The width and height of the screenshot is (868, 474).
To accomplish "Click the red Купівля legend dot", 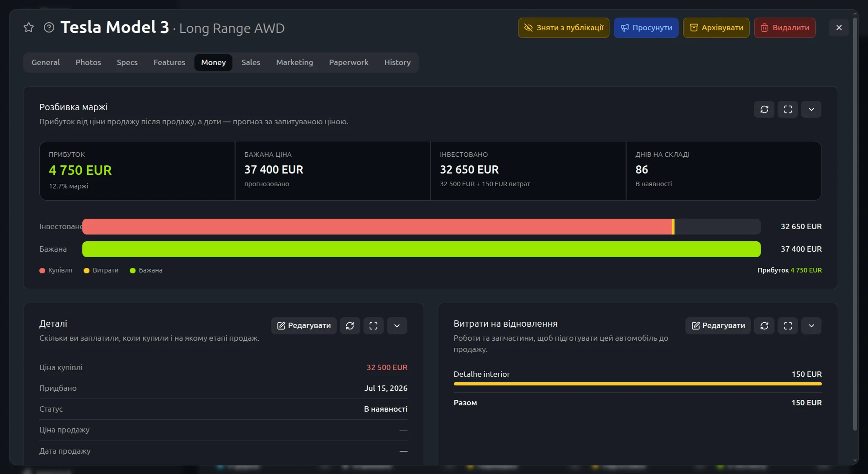I will coord(42,271).
